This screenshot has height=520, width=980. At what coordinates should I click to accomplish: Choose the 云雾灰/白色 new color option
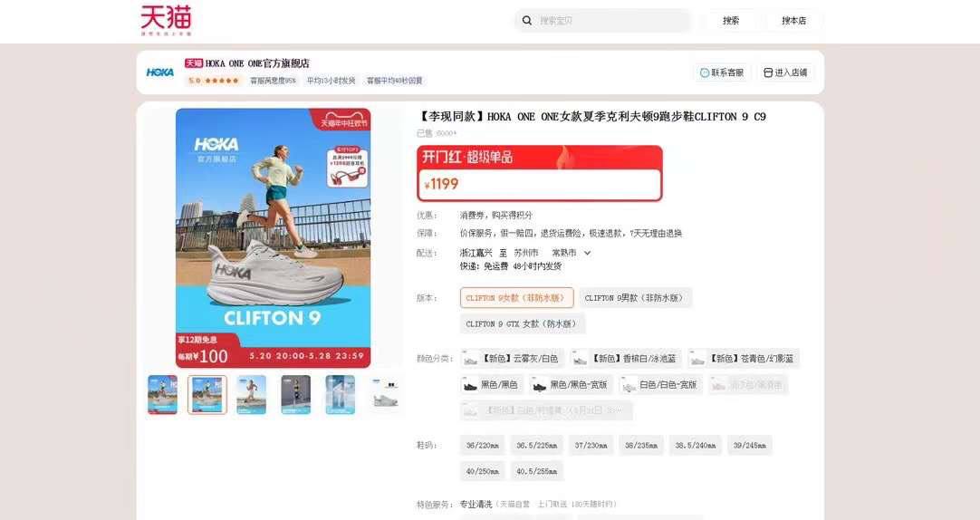pos(512,359)
